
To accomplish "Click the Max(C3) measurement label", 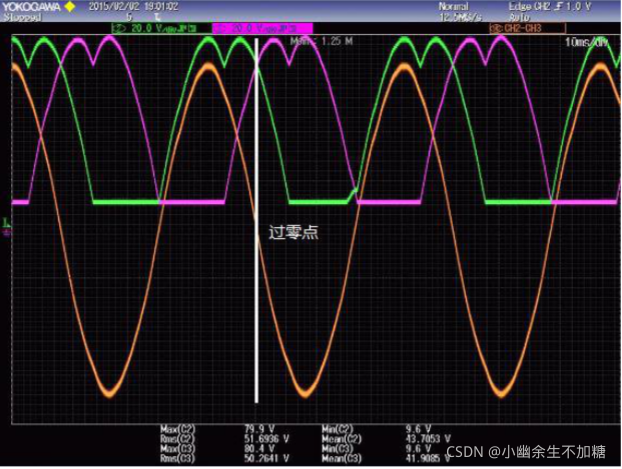I will (x=178, y=449).
